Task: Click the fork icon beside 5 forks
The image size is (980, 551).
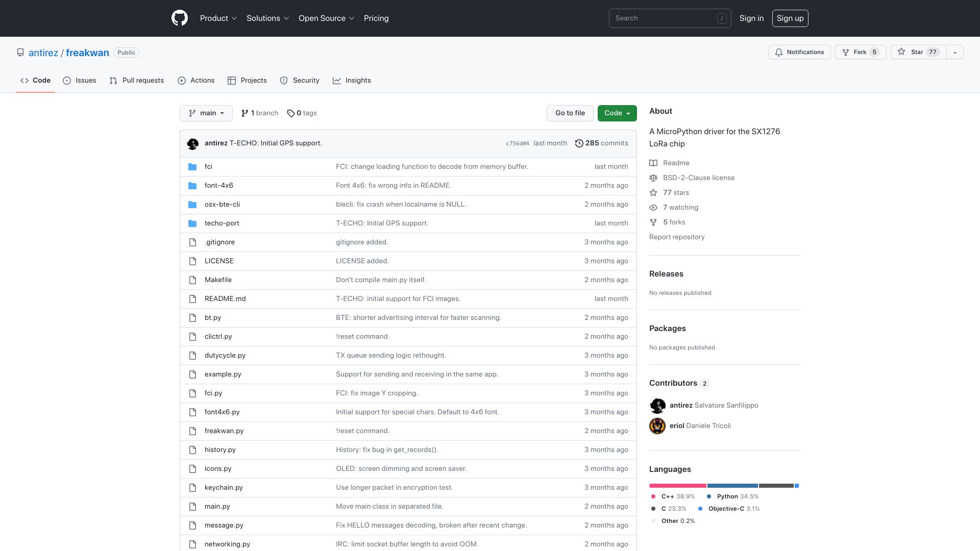Action: (653, 222)
